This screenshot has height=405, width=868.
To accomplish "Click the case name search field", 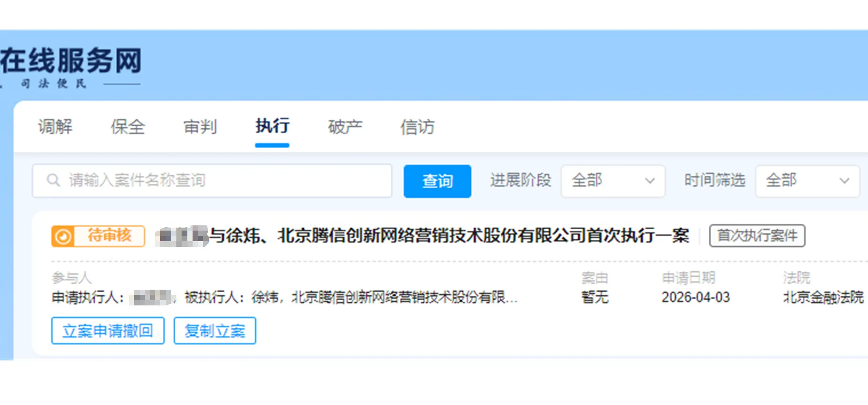I will [x=212, y=181].
